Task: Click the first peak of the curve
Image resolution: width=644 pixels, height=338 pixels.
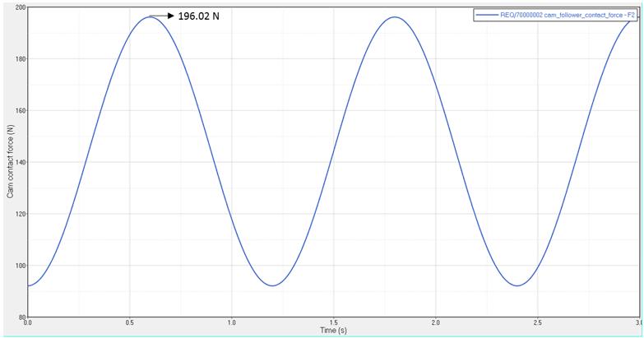Action: pos(149,17)
